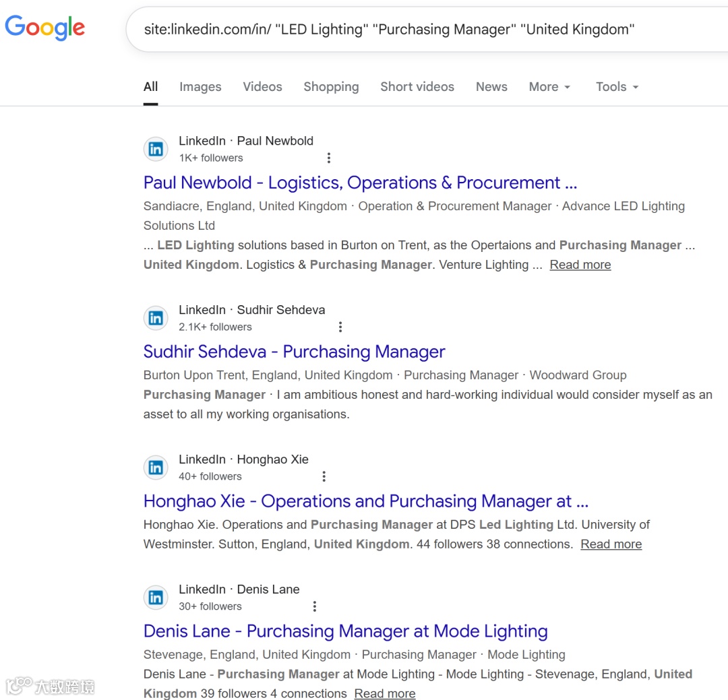Click the Google logo
The width and height of the screenshot is (728, 700).
pos(45,28)
